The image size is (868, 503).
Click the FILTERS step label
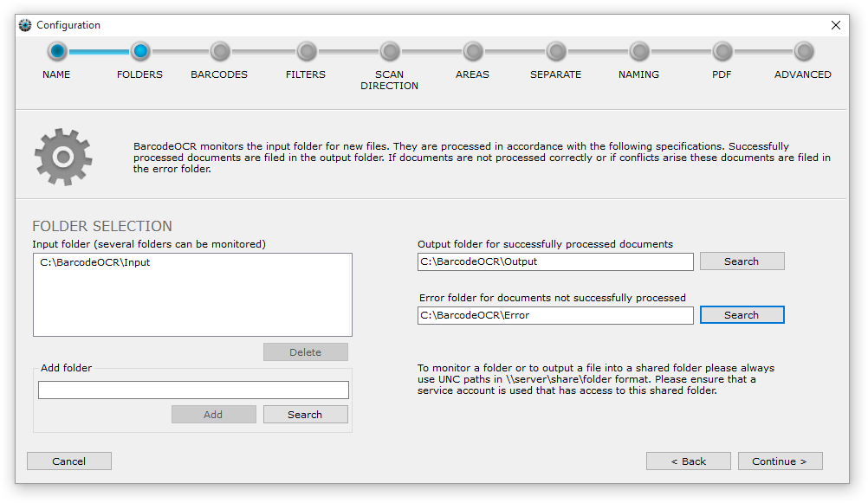(306, 74)
